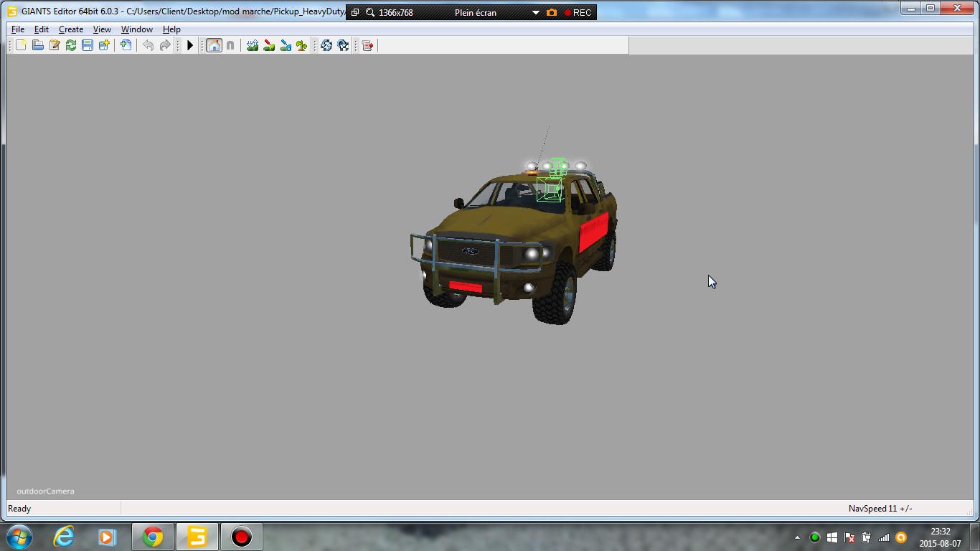This screenshot has height=551, width=980.
Task: Select the terrain foliage paint icon
Action: click(x=302, y=45)
